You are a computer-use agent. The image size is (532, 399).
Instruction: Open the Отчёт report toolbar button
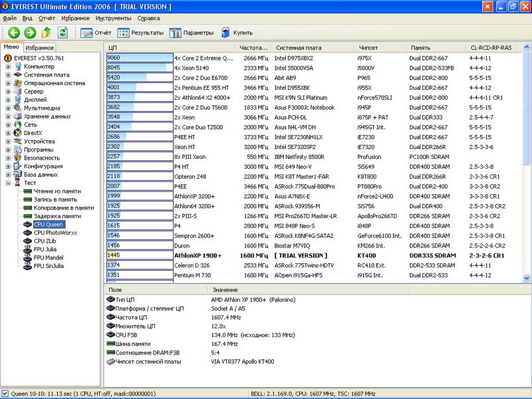click(x=96, y=33)
